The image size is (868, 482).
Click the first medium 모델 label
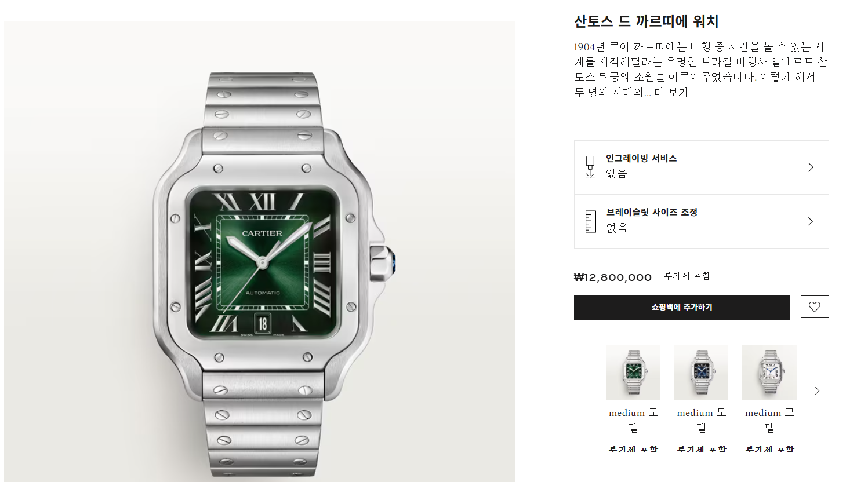pyautogui.click(x=633, y=420)
